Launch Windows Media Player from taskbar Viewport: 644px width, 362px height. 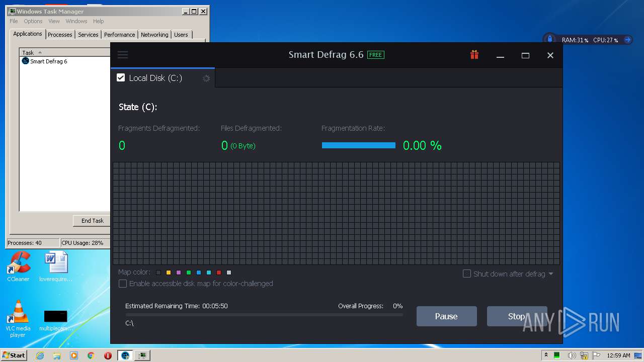tap(74, 355)
